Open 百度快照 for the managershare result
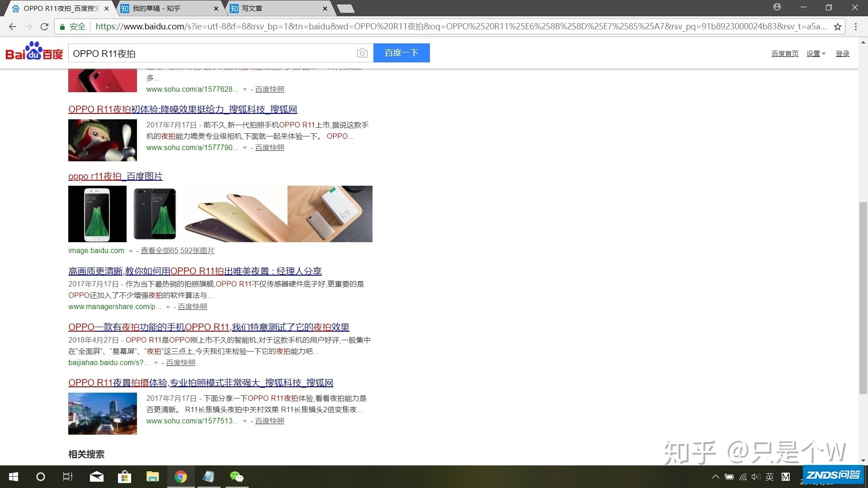The image size is (868, 488). pos(193,307)
